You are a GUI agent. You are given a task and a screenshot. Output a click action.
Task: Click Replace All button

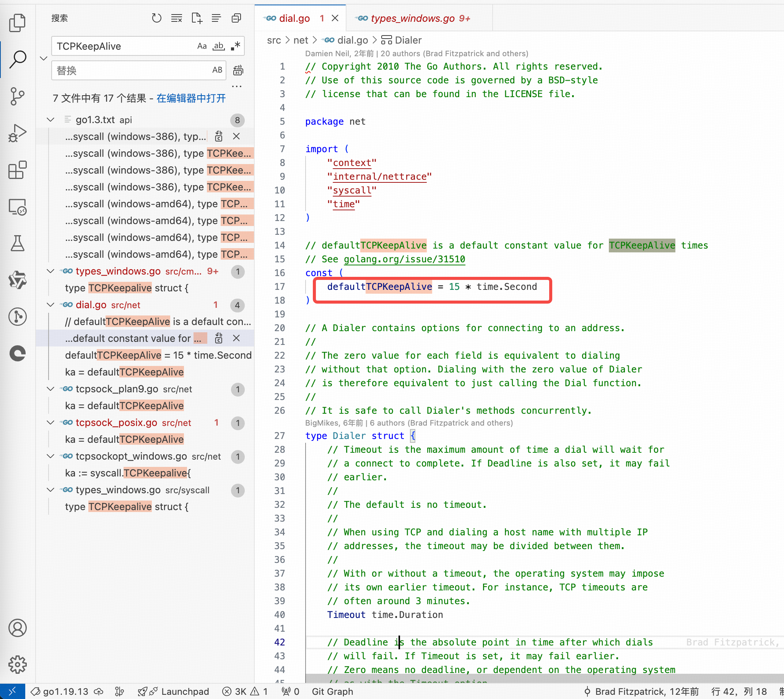pyautogui.click(x=238, y=70)
